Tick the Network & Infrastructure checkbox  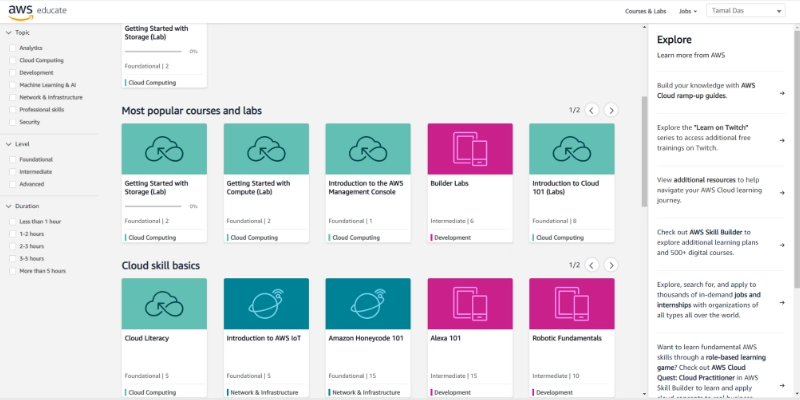click(x=13, y=97)
